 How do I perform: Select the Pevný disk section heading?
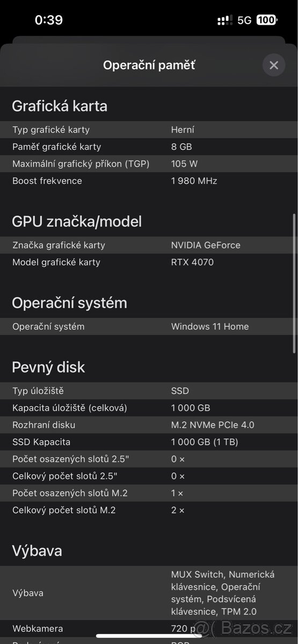[x=48, y=367]
